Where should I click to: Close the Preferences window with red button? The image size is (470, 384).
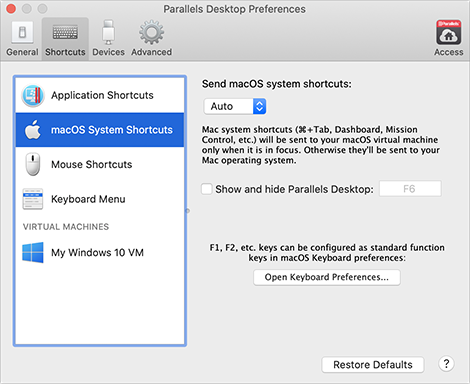11,9
